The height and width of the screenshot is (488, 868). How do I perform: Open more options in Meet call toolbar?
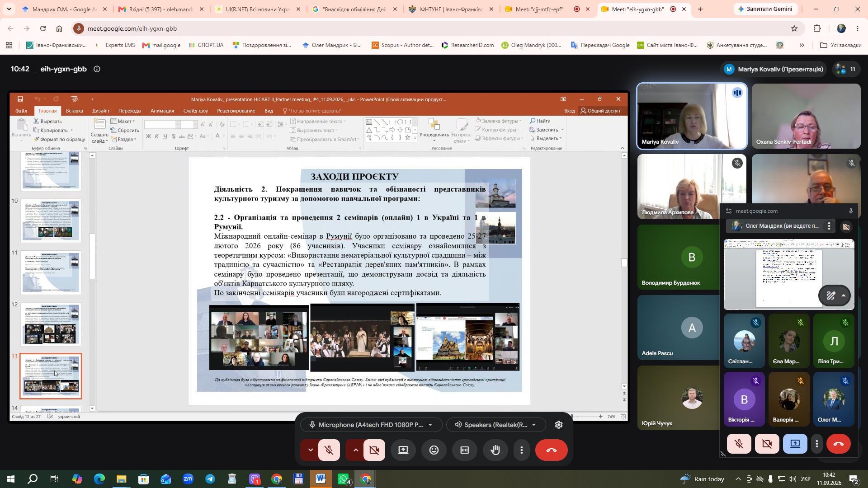pos(522,450)
